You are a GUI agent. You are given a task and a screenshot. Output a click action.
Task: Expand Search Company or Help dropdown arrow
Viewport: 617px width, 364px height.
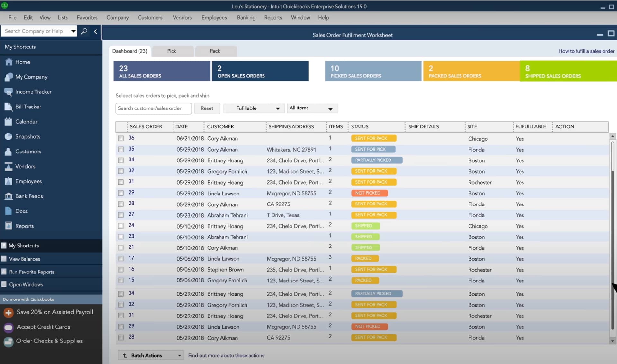click(73, 31)
